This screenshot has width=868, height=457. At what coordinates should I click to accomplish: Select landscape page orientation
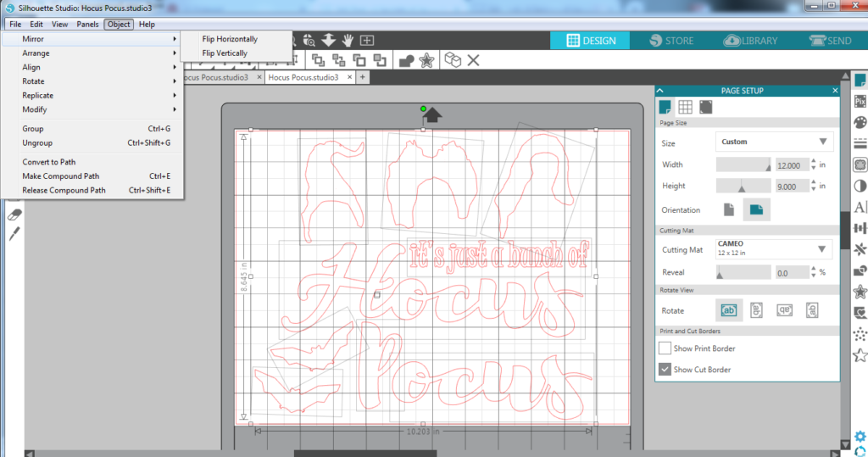(756, 209)
